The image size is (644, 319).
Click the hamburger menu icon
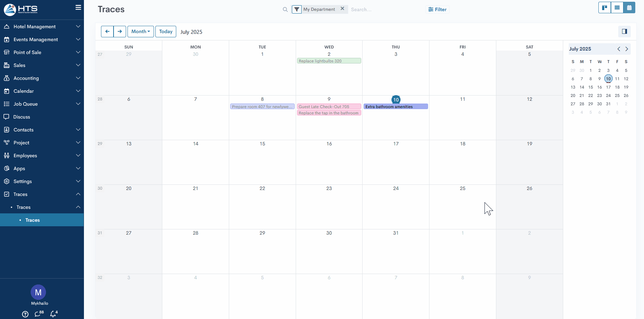(78, 8)
